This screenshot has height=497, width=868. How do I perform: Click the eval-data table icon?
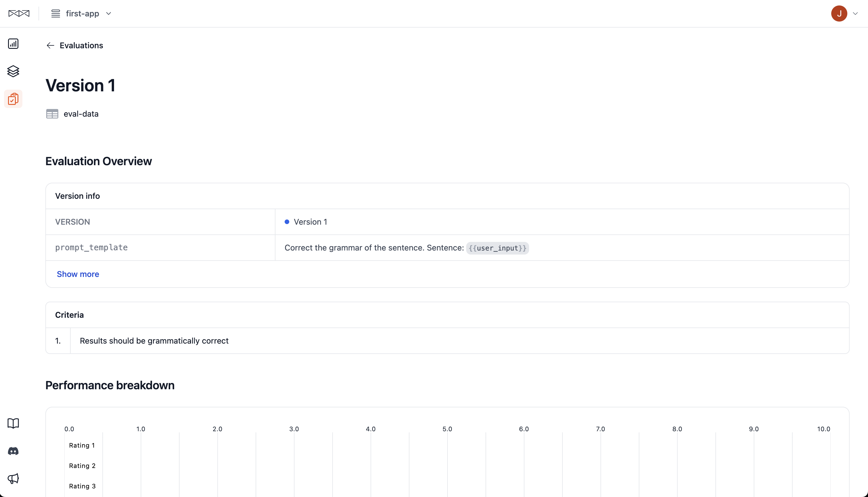(52, 114)
